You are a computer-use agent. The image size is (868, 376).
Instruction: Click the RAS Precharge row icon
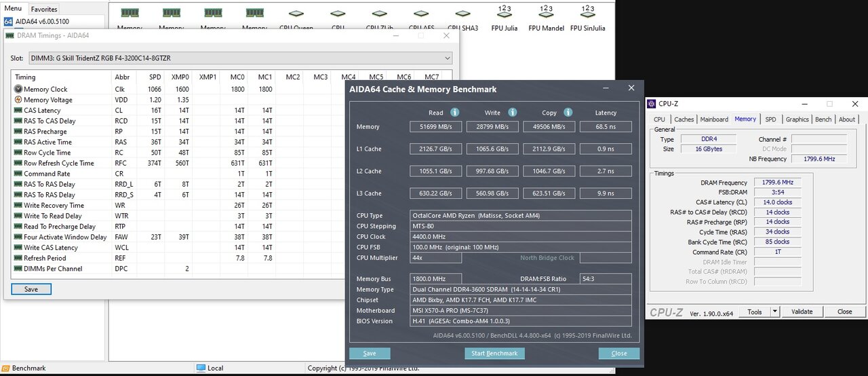pos(18,131)
